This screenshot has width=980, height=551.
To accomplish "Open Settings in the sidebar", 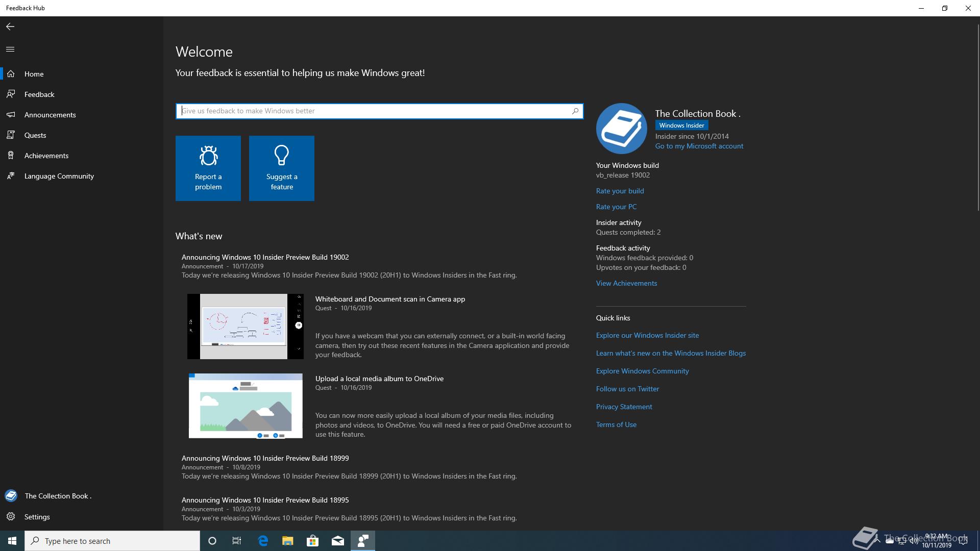I will (82, 517).
